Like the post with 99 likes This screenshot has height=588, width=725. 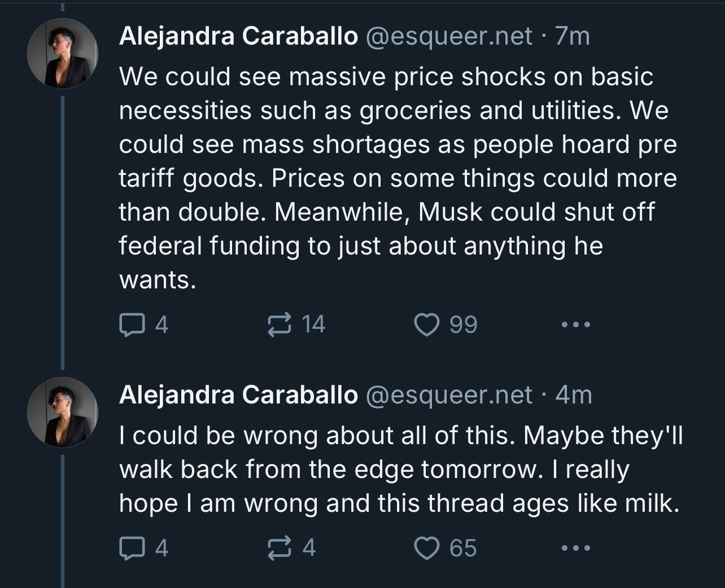(x=446, y=324)
